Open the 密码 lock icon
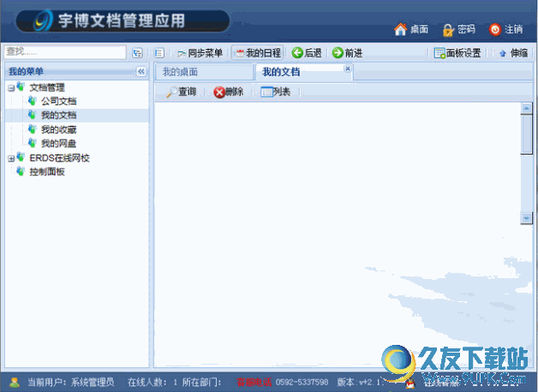The image size is (538, 392). (448, 30)
